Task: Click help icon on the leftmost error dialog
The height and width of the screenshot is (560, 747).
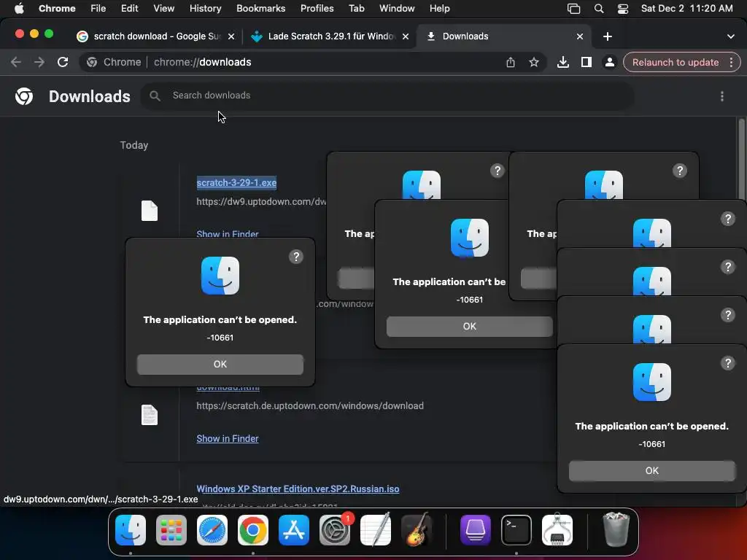Action: click(x=296, y=257)
